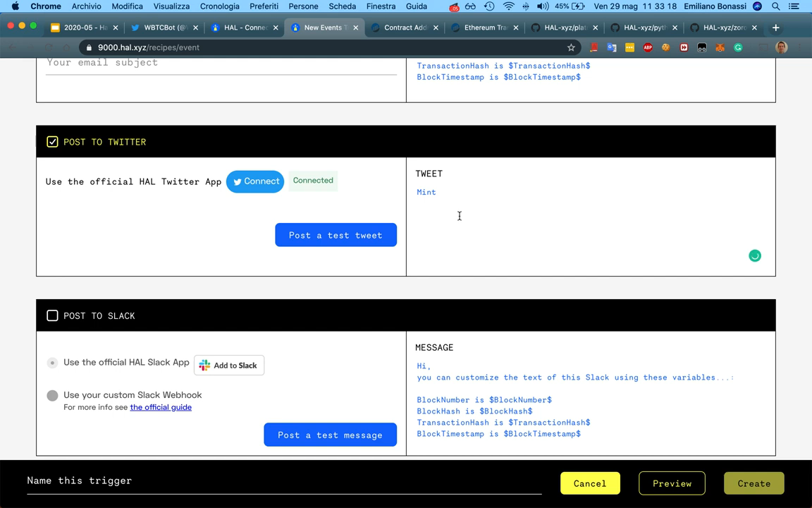Click into the Slack Message text area
The height and width of the screenshot is (508, 812).
point(591,400)
